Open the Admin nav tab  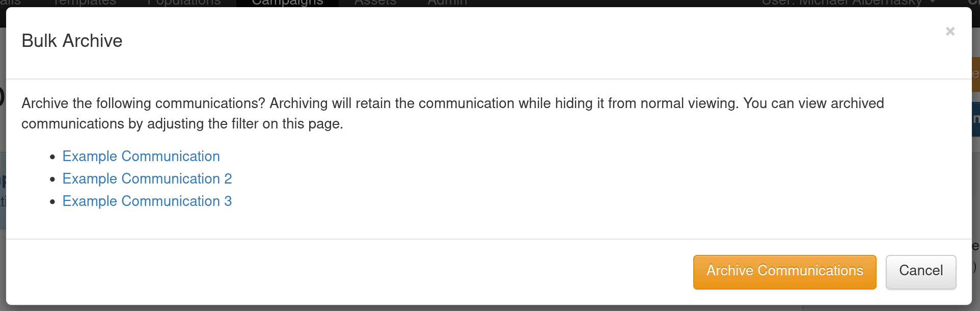click(x=447, y=3)
